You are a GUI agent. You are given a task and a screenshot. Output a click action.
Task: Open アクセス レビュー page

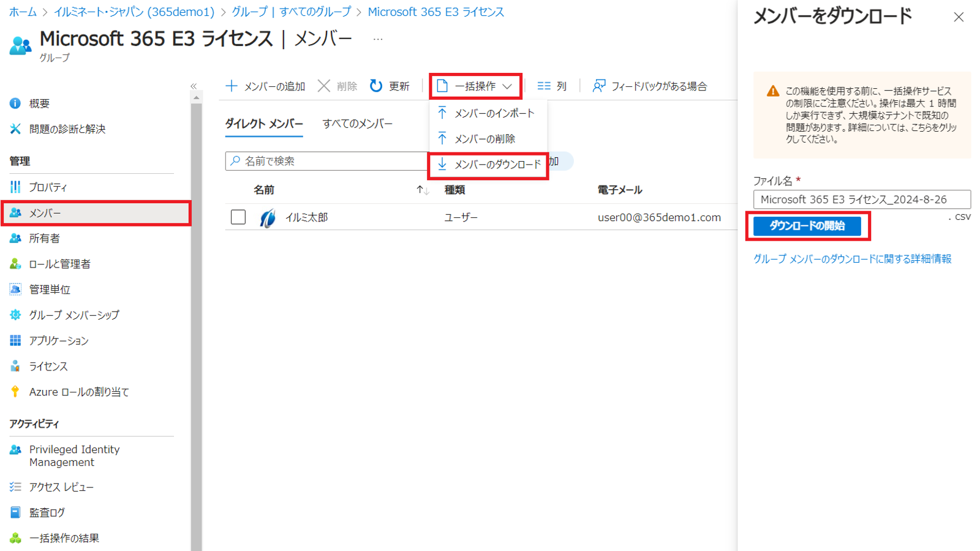point(61,487)
